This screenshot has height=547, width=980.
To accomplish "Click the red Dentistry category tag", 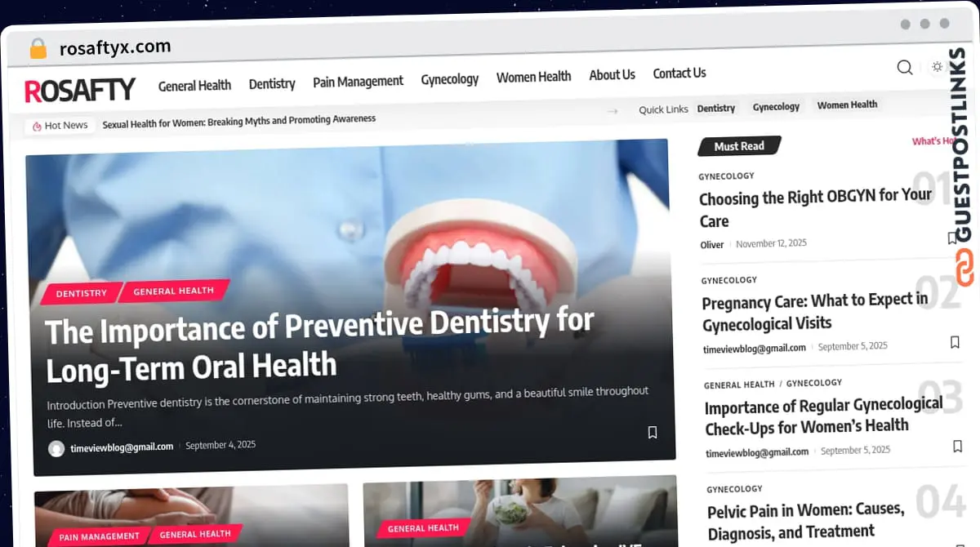I will coord(81,293).
